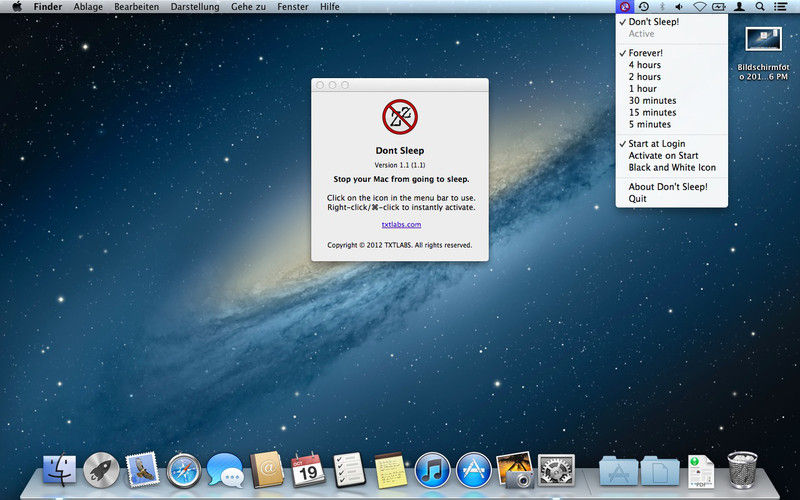Viewport: 800px width, 500px height.
Task: Select 15 minutes duration
Action: coord(671,112)
